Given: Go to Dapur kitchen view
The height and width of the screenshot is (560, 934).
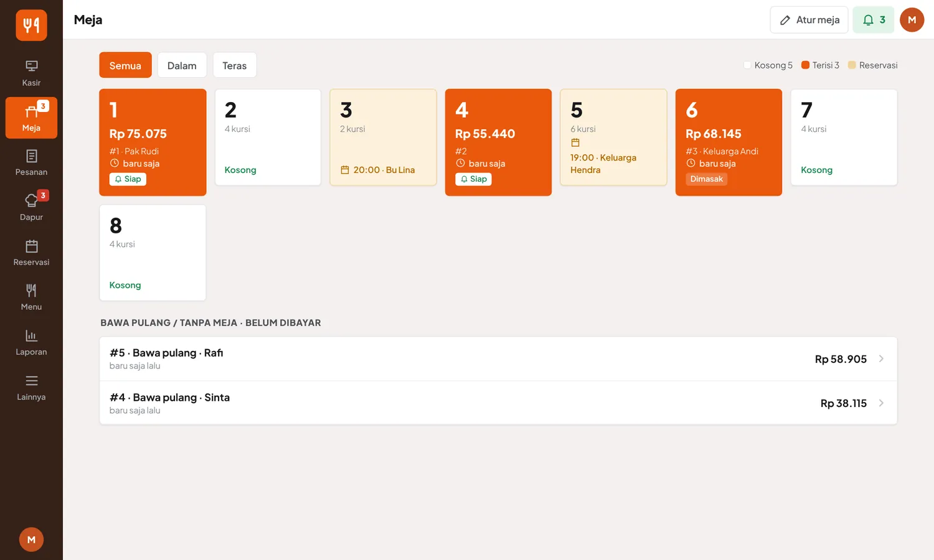Looking at the screenshot, I should point(31,207).
